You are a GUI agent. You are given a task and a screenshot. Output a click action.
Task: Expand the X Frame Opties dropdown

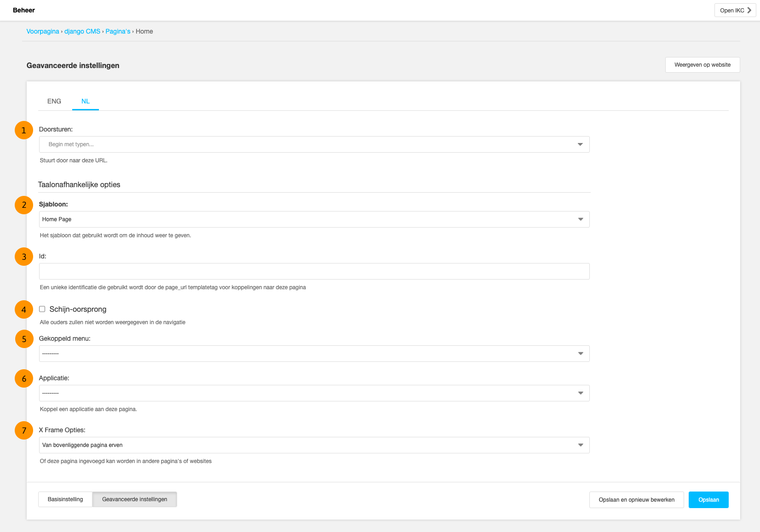pos(314,445)
